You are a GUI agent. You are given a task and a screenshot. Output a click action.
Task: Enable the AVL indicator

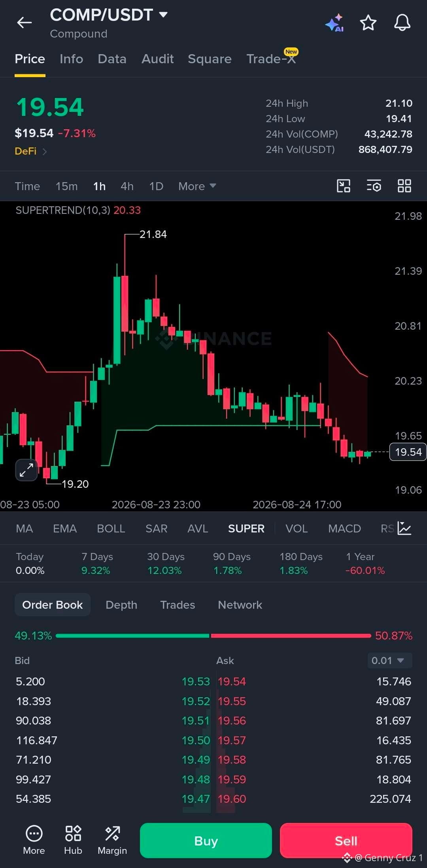tap(198, 528)
